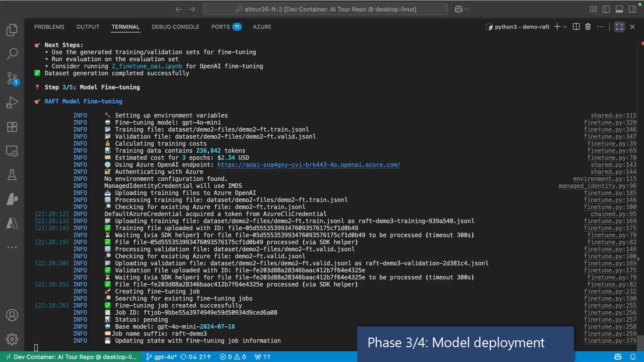The width and height of the screenshot is (644, 362).
Task: Switch to the PORTS tab
Action: click(220, 27)
